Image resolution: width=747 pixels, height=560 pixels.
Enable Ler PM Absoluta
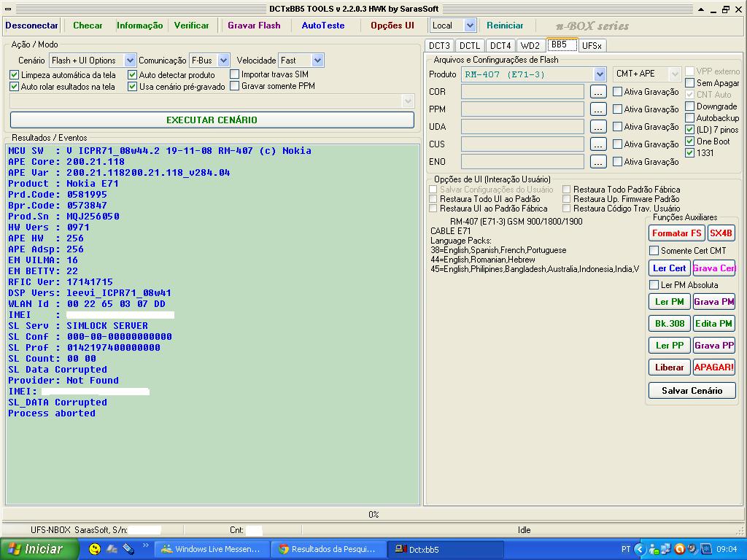pyautogui.click(x=654, y=285)
